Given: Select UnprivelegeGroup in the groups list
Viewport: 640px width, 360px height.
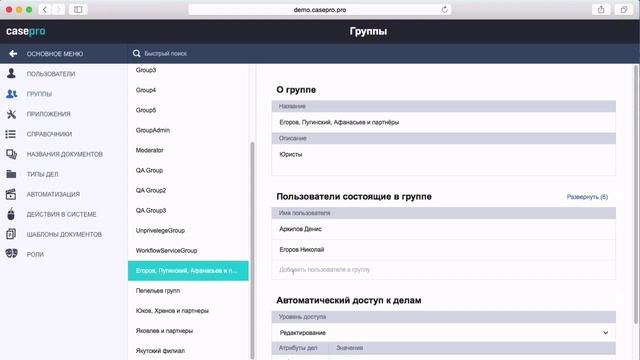Looking at the screenshot, I should 188,230.
